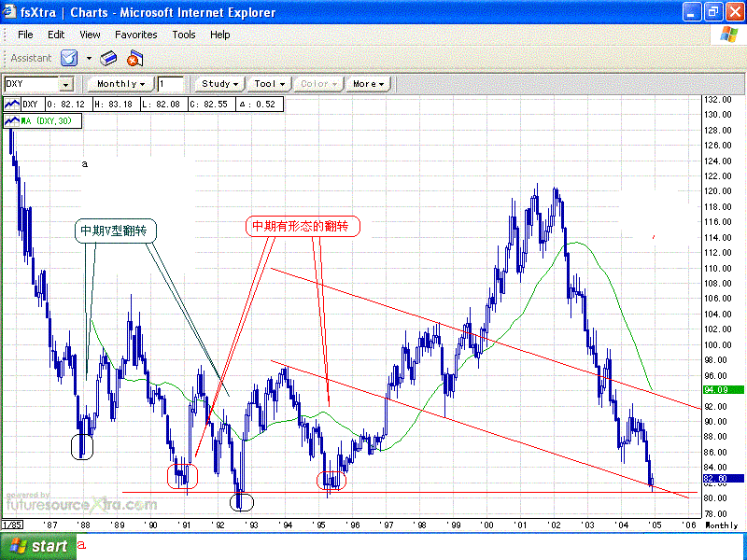Click the Windows flag logo at top right
The height and width of the screenshot is (560, 747).
tap(728, 35)
